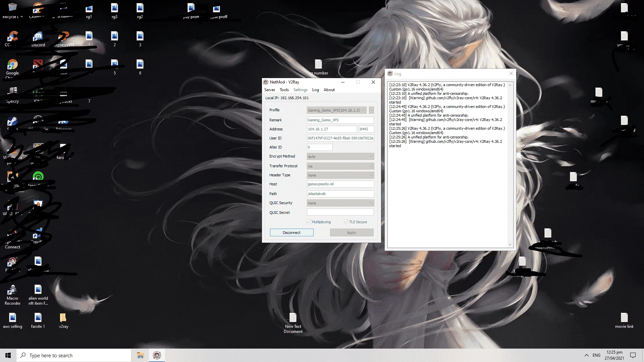Open the desktop file named 2
The height and width of the screenshot is (362, 644).
point(114,39)
